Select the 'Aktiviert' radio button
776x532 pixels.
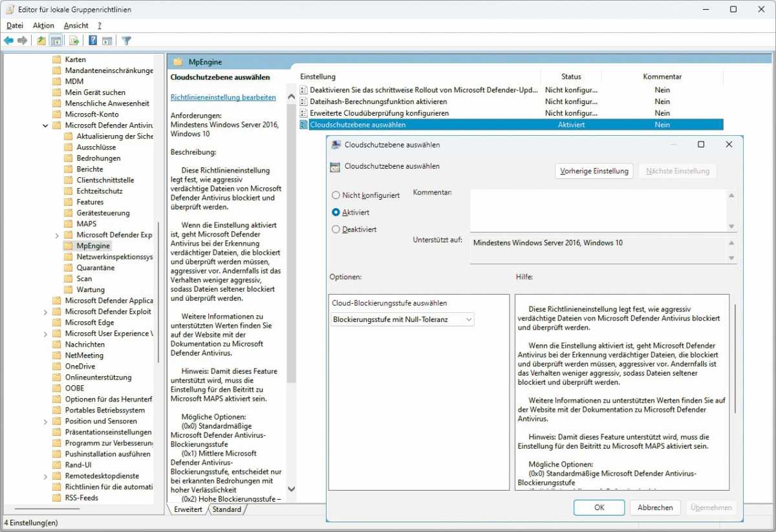coord(336,212)
